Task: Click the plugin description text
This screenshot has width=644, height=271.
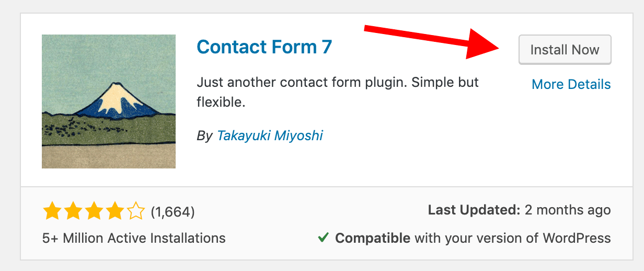Action: coord(338,92)
